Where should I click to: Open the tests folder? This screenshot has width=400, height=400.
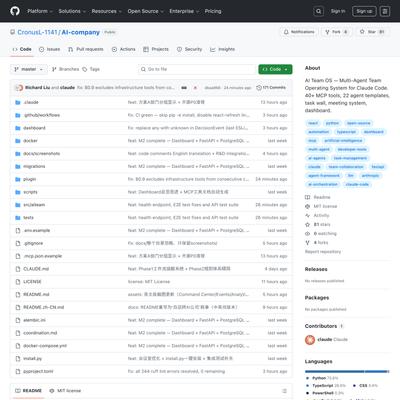(28, 218)
